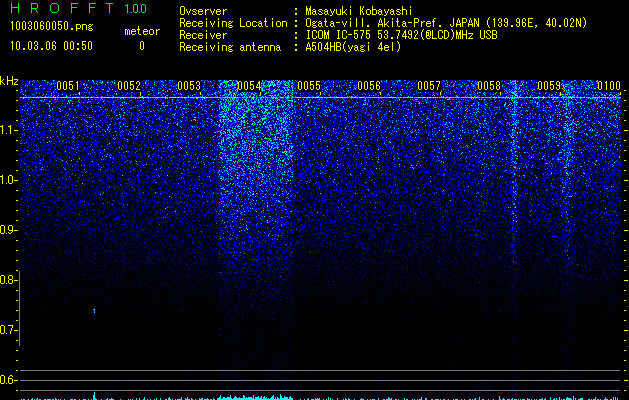629x400 pixels.
Task: Click the ICOM IC-575 receiver text
Action: 401,35
